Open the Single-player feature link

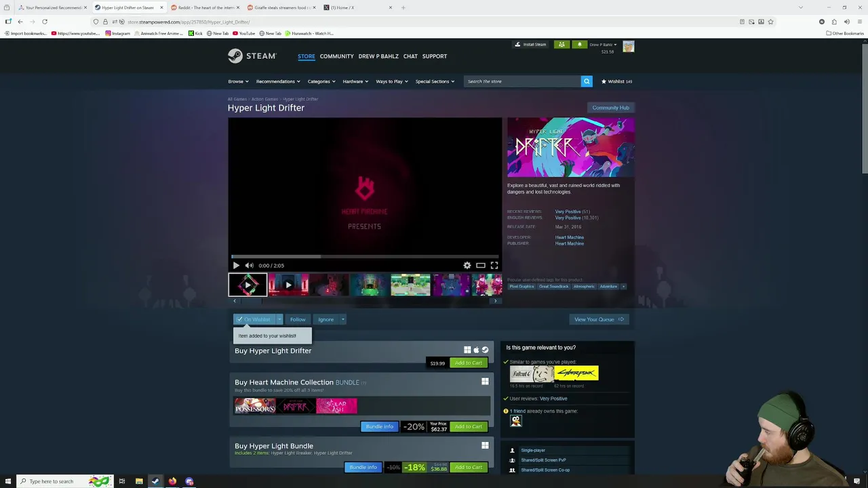[x=533, y=450]
